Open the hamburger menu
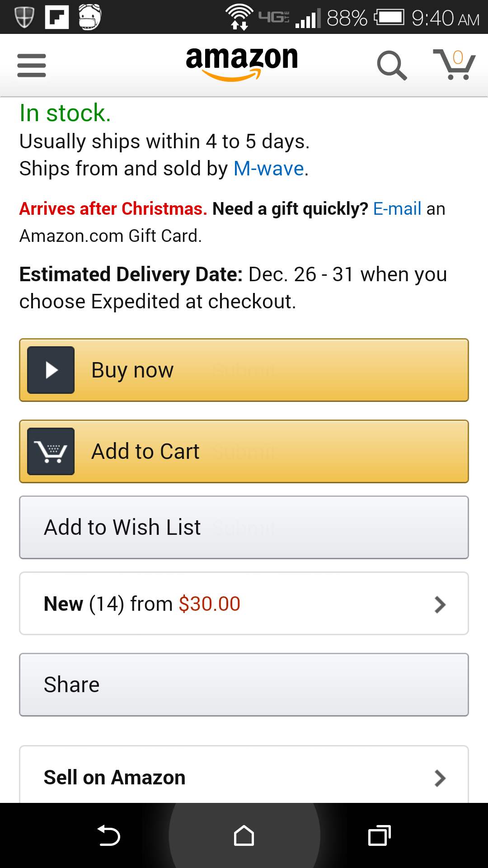 click(x=32, y=66)
